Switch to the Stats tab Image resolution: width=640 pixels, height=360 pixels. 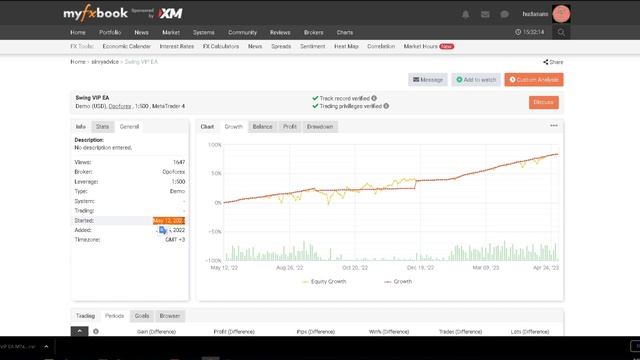click(x=102, y=127)
